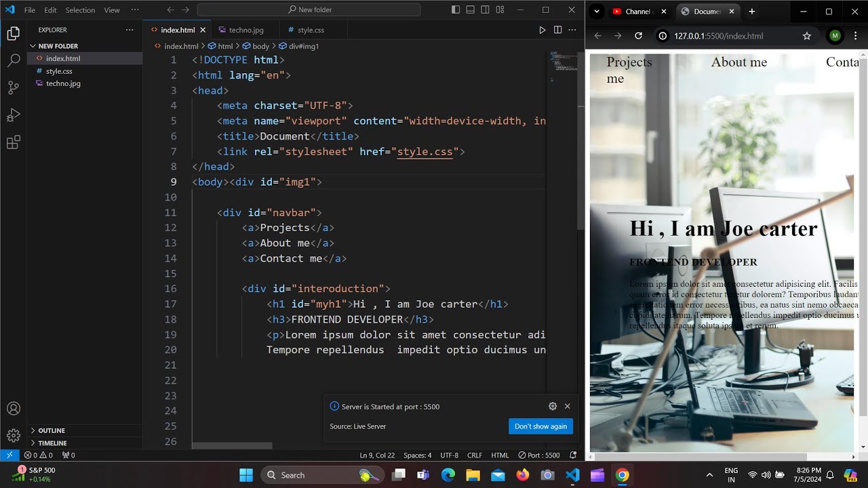Open the div#img1 breadcrumb dropdown
This screenshot has height=488, width=868.
tap(299, 46)
